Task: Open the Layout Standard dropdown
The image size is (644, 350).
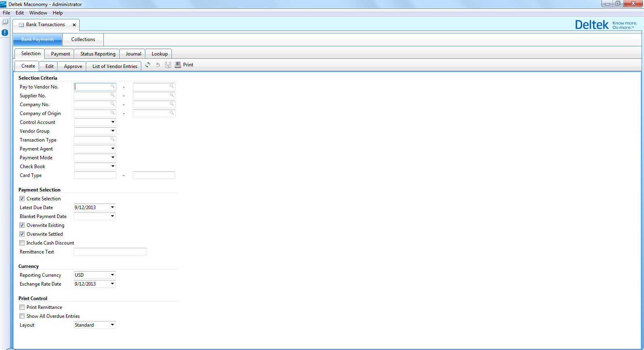Action: [113, 325]
